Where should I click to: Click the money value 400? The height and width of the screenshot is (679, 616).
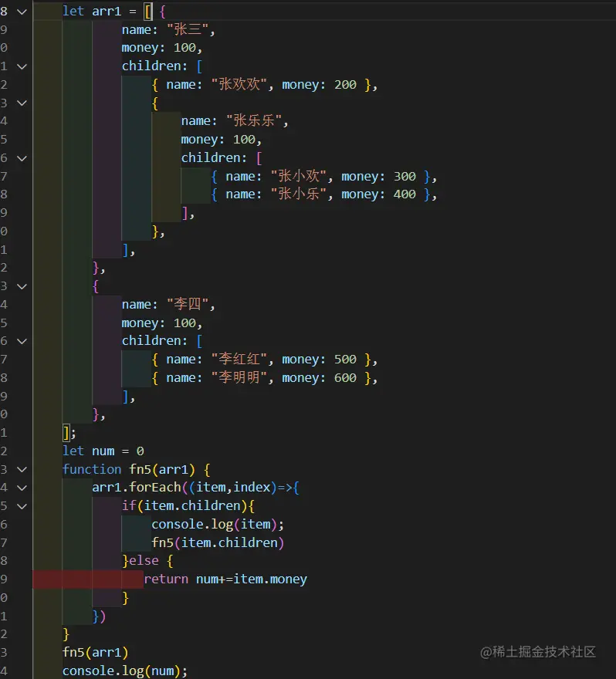pyautogui.click(x=404, y=194)
